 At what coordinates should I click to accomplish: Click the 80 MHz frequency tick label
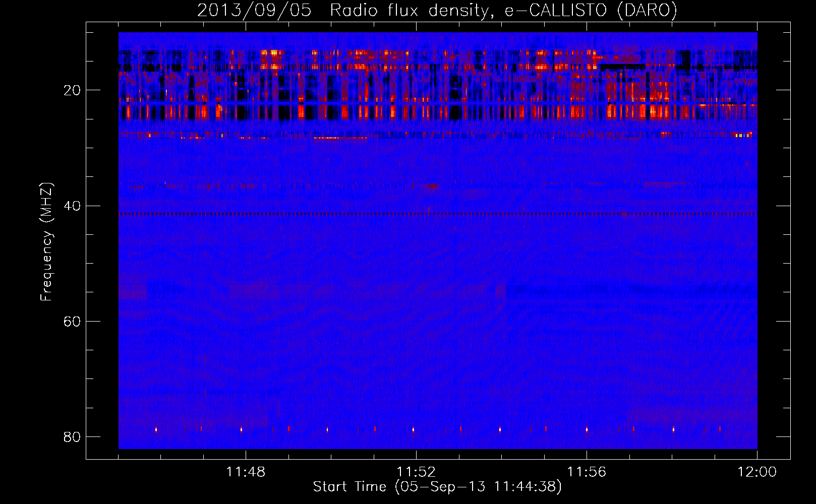(72, 436)
